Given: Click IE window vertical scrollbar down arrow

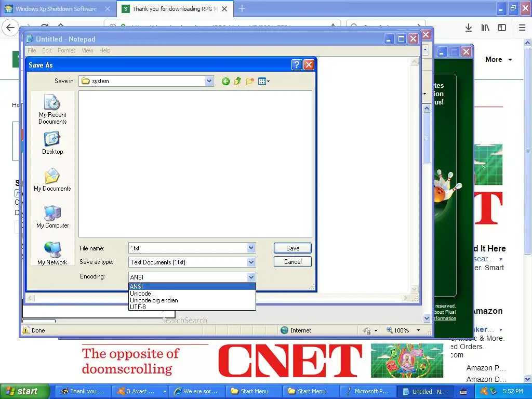Looking at the screenshot, I should [x=427, y=318].
